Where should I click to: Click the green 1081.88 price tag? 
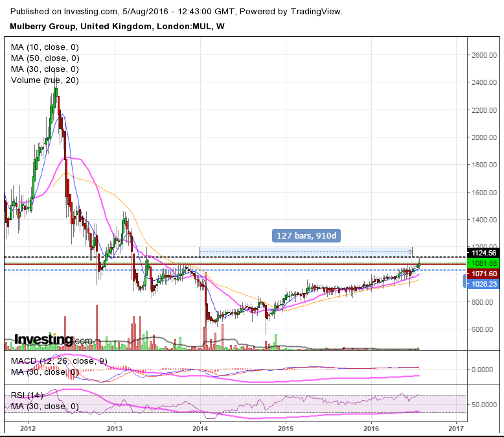click(483, 263)
